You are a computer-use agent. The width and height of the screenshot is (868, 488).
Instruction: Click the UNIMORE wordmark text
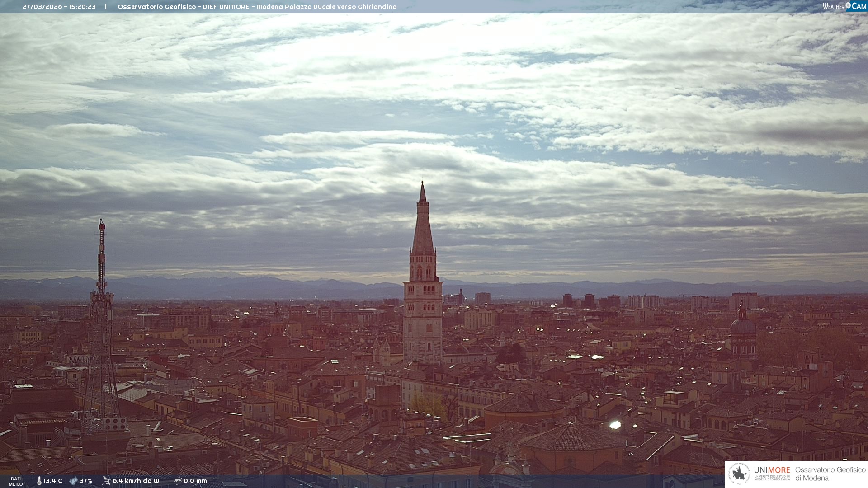(x=772, y=470)
